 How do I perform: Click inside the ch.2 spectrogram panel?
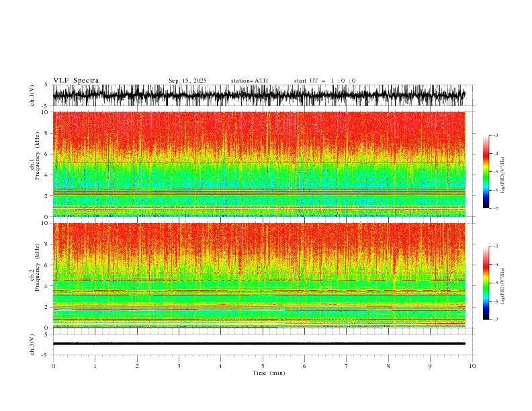(x=259, y=275)
